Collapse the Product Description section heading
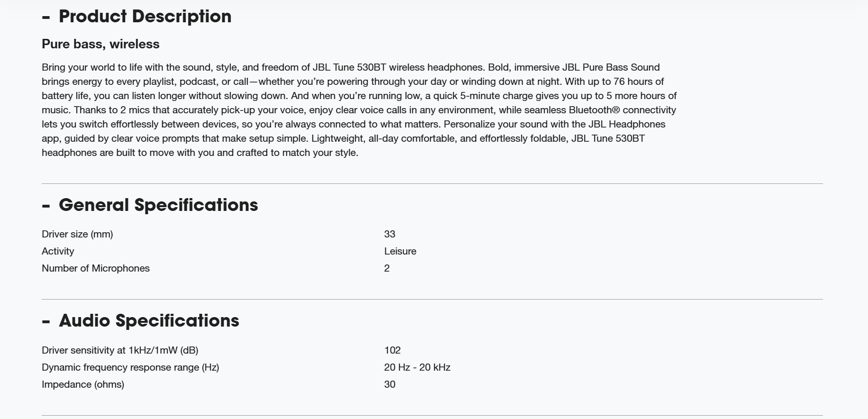Image resolution: width=868 pixels, height=419 pixels. coord(145,17)
